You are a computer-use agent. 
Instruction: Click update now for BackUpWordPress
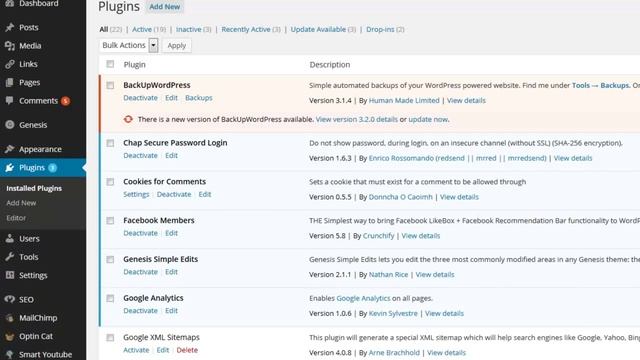coord(428,119)
